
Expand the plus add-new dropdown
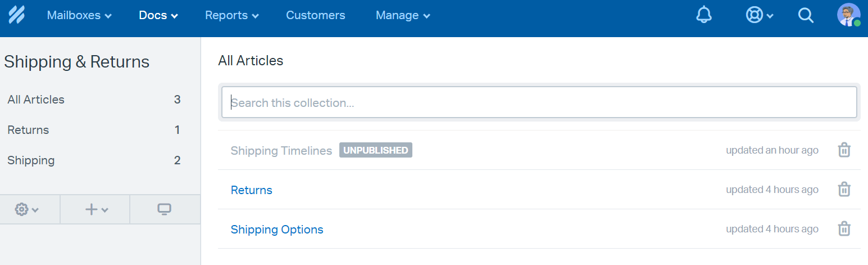pos(96,210)
